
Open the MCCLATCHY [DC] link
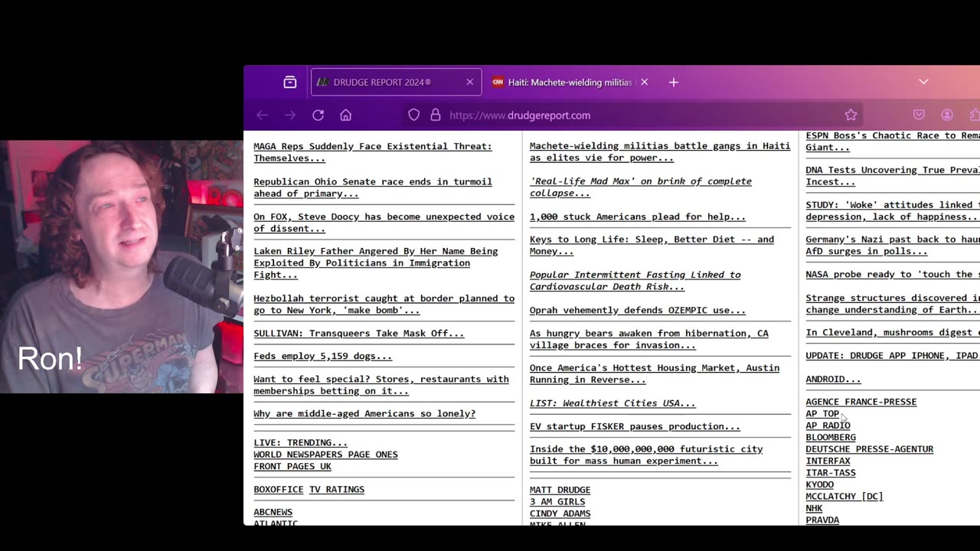[x=844, y=497]
